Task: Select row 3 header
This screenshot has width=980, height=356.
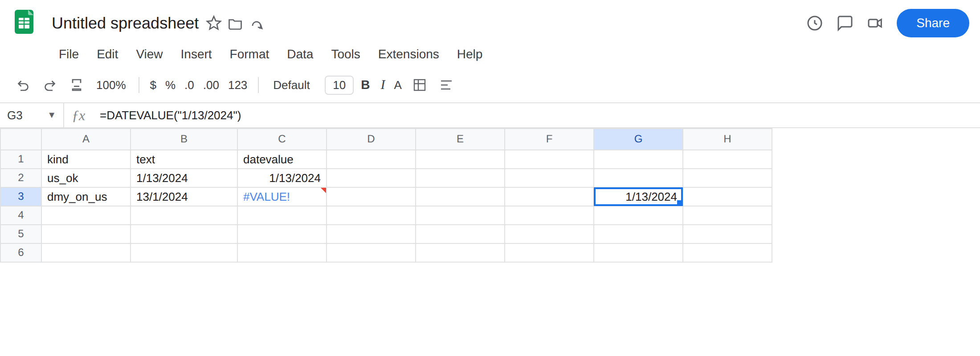Action: click(x=21, y=197)
